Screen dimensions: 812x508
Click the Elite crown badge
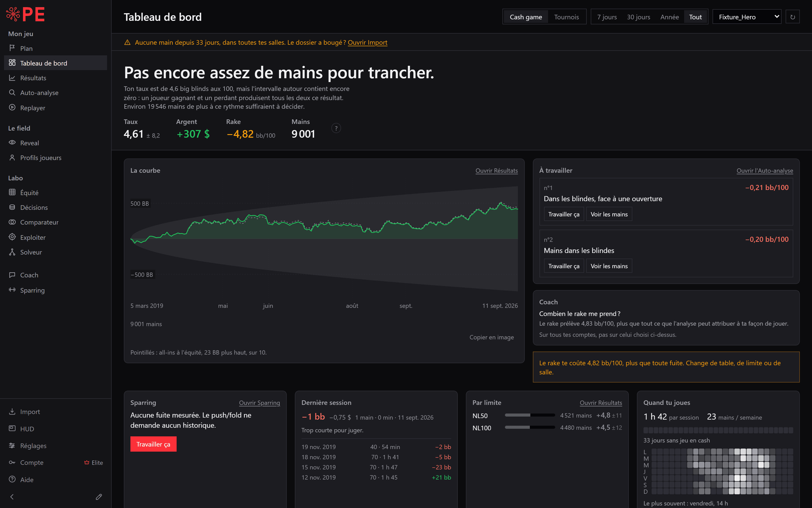94,463
